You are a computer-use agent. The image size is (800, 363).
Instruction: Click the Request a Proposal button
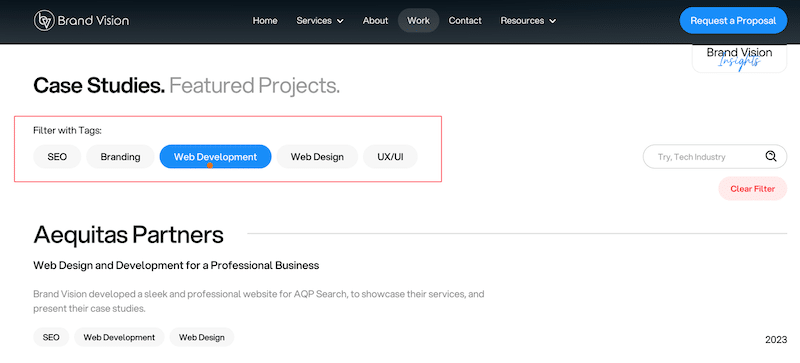pyautogui.click(x=733, y=20)
